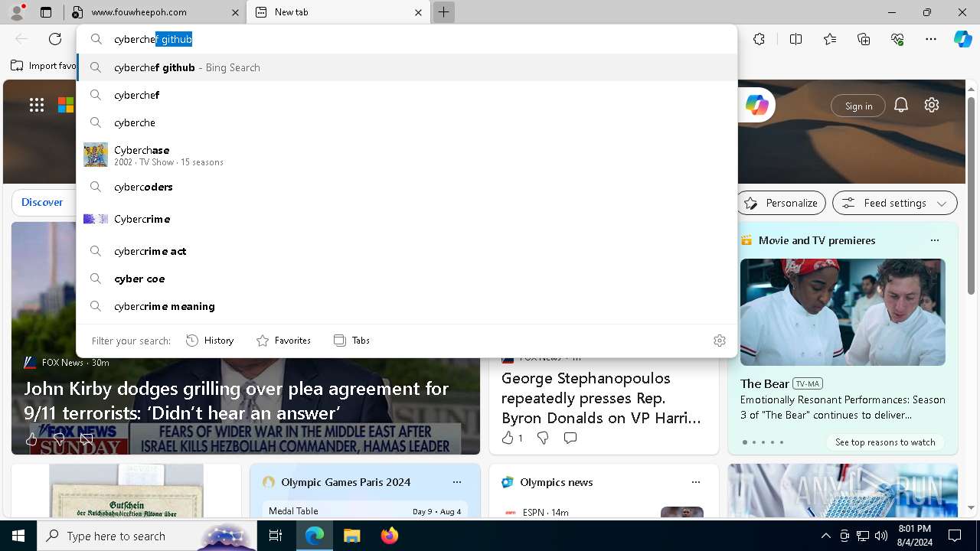Select the Discover feed tab

coord(42,202)
